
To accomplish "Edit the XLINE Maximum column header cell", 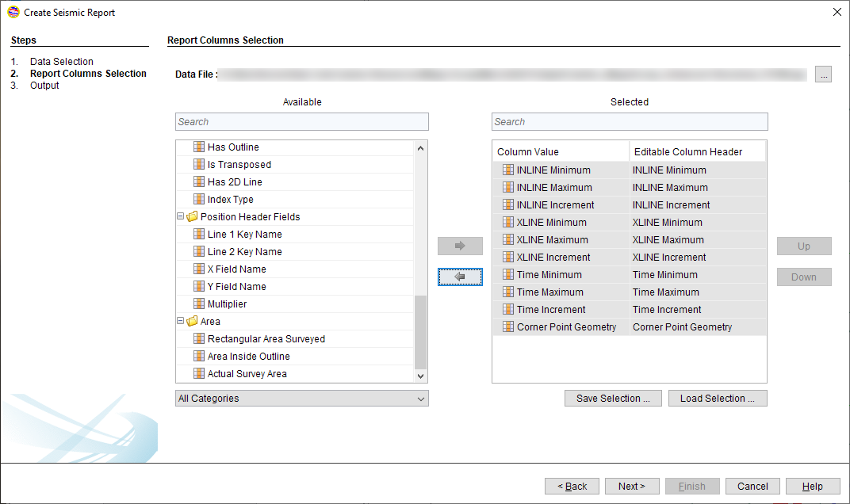I will pos(698,239).
